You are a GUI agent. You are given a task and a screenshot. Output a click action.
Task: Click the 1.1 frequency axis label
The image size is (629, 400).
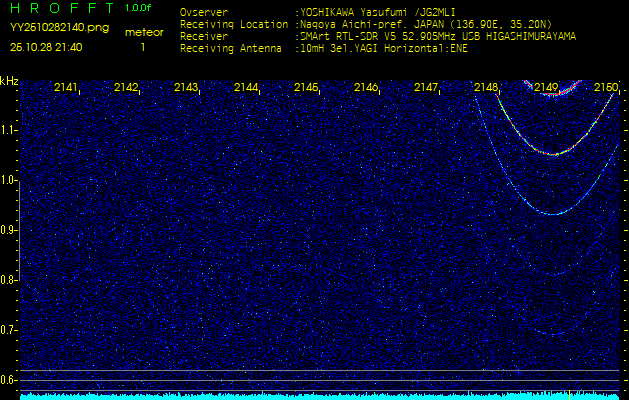coord(9,130)
